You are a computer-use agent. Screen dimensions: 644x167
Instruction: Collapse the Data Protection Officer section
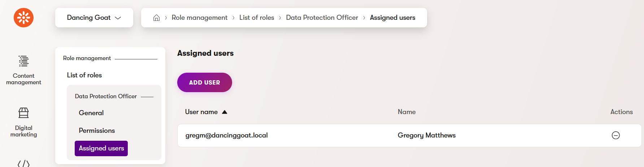(x=147, y=96)
